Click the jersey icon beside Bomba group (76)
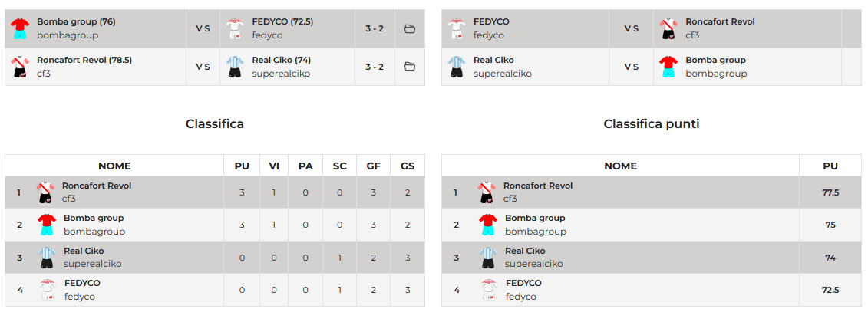The width and height of the screenshot is (868, 309). (19, 29)
